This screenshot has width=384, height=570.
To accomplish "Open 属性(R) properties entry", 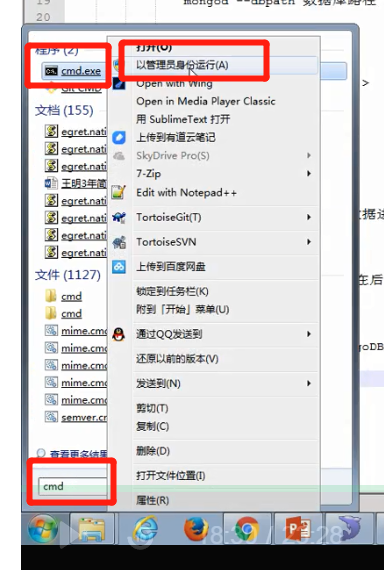I will [x=152, y=501].
